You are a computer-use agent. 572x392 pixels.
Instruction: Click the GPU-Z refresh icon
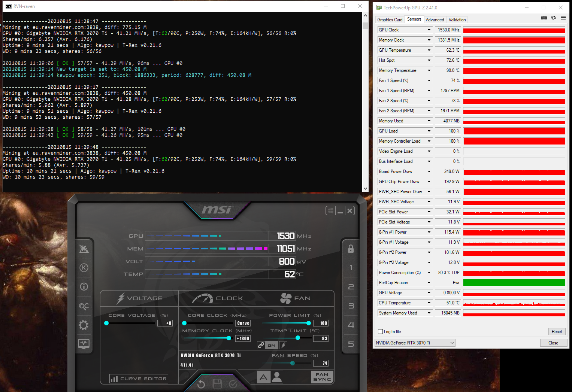[x=553, y=18]
